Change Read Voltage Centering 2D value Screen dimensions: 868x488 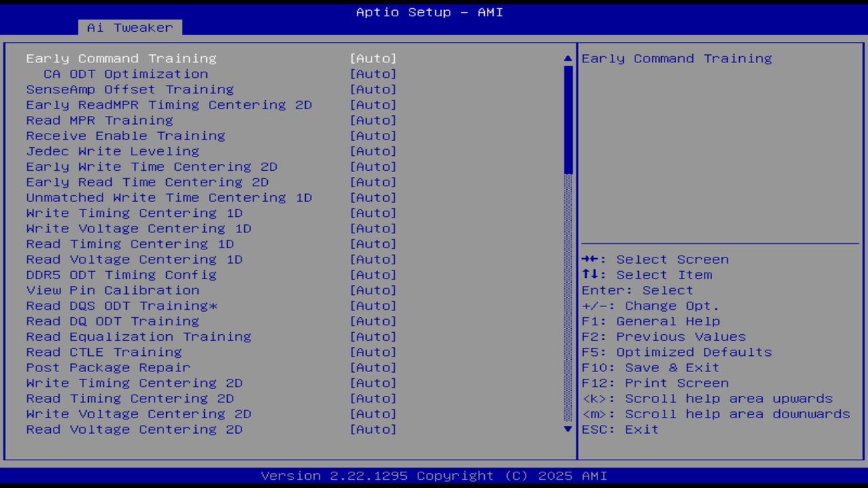click(373, 429)
